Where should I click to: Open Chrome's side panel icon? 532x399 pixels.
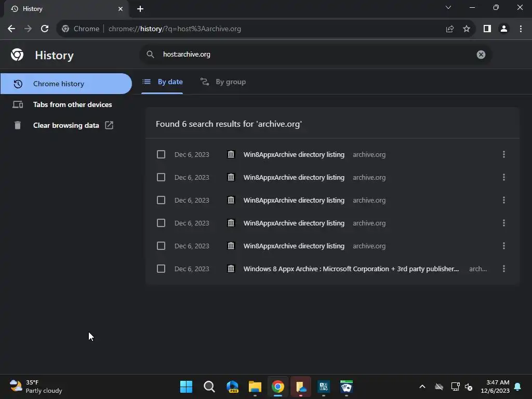pos(487,29)
